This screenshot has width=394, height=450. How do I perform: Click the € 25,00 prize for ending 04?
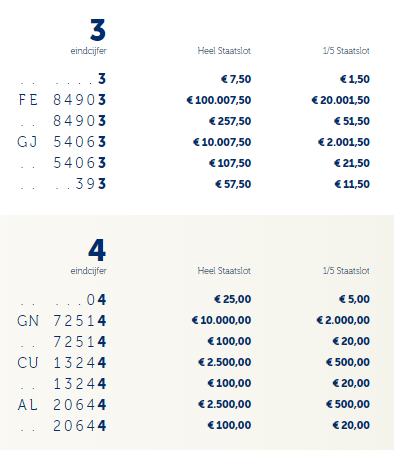click(x=232, y=299)
